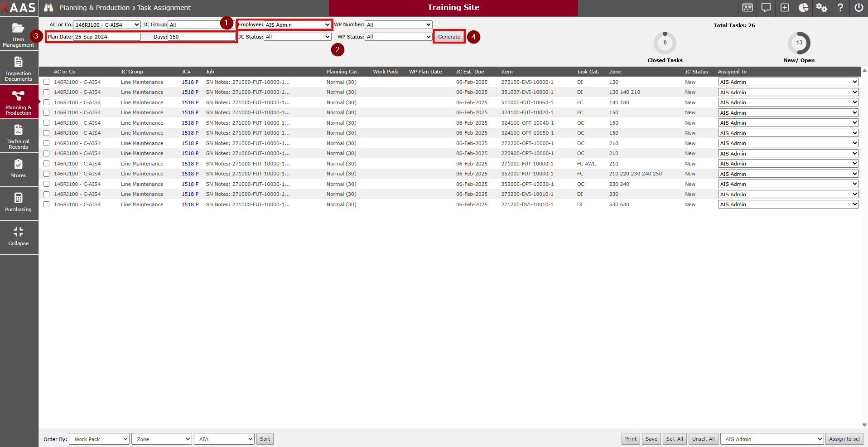Collapse the sidebar with the Collapse icon
Image resolution: width=868 pixels, height=447 pixels.
pos(19,237)
